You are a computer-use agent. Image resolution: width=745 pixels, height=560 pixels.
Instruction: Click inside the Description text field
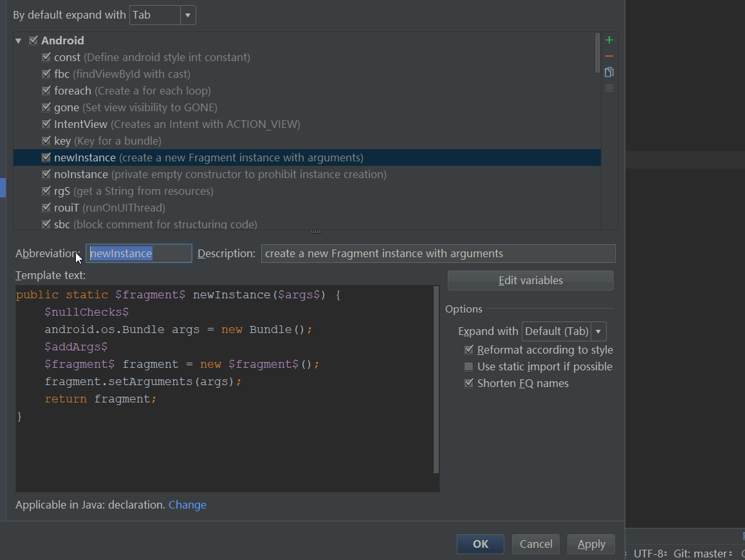pos(437,253)
